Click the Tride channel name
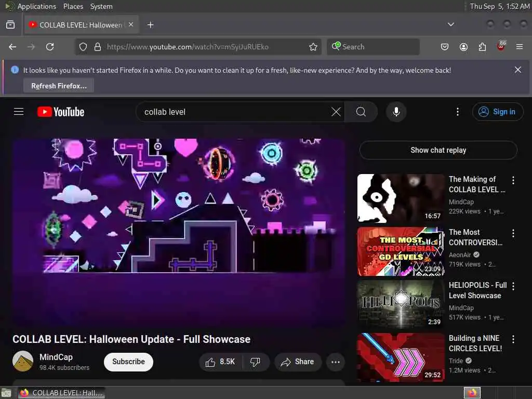The image size is (532, 399). point(456,361)
